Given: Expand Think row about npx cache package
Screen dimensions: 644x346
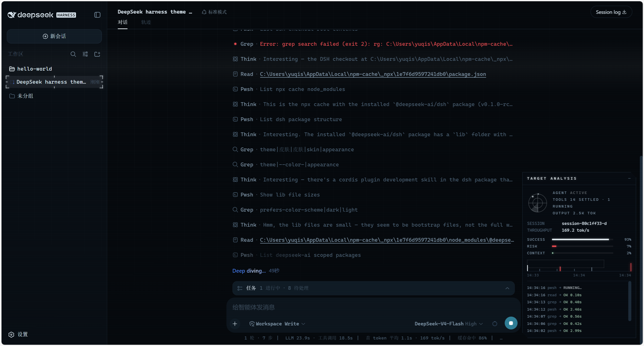Looking at the screenshot, I should coord(373,104).
